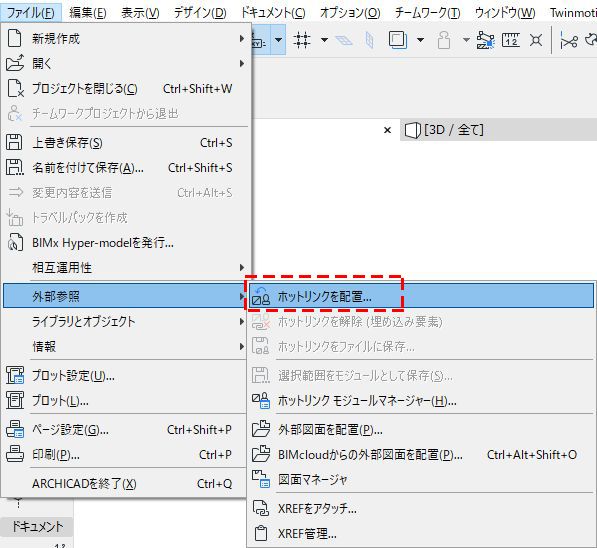The width and height of the screenshot is (597, 548).
Task: Click the measure ruler toolbar icon
Action: point(511,40)
